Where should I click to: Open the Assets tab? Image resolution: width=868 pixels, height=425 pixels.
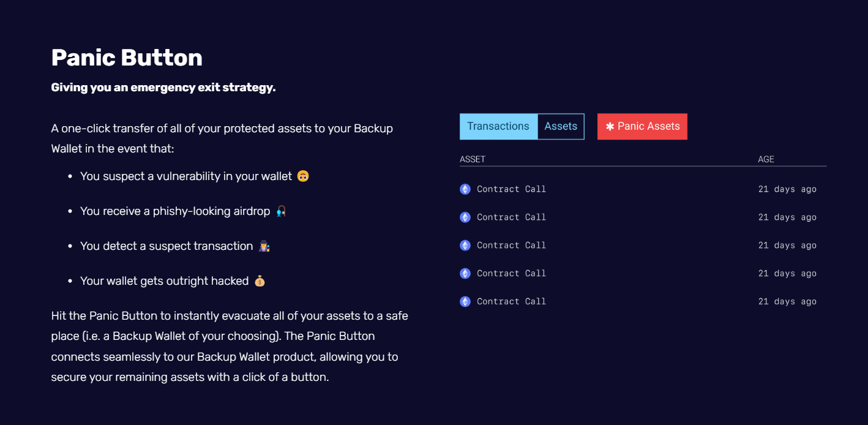(x=561, y=126)
